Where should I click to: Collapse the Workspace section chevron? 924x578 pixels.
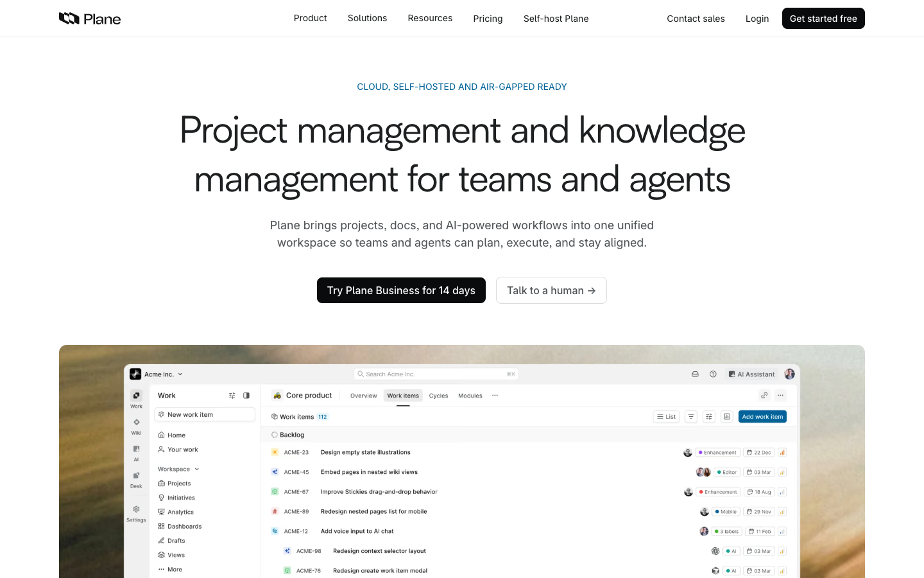click(x=197, y=469)
